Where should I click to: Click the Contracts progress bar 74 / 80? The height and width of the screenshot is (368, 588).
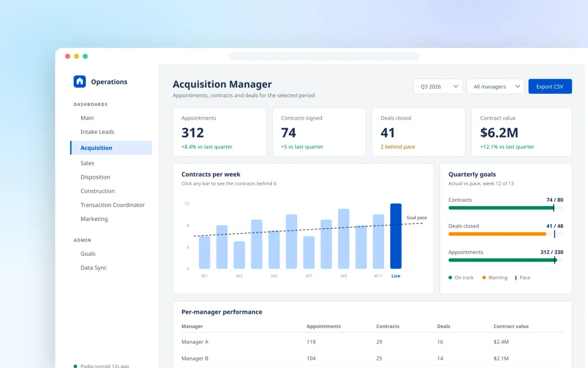[x=506, y=208]
